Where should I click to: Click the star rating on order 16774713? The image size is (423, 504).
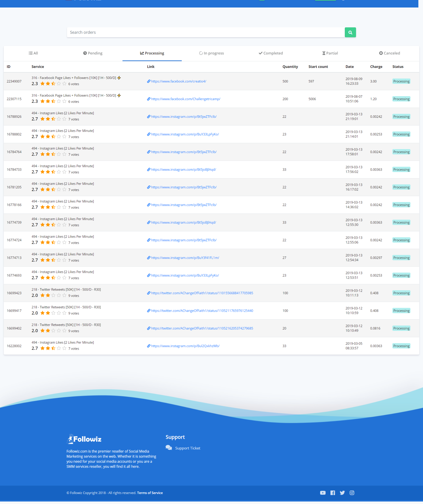pyautogui.click(x=53, y=260)
